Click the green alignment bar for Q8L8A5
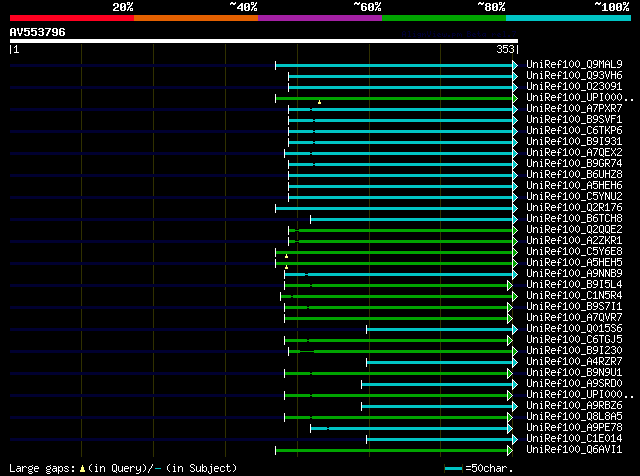 [x=396, y=418]
